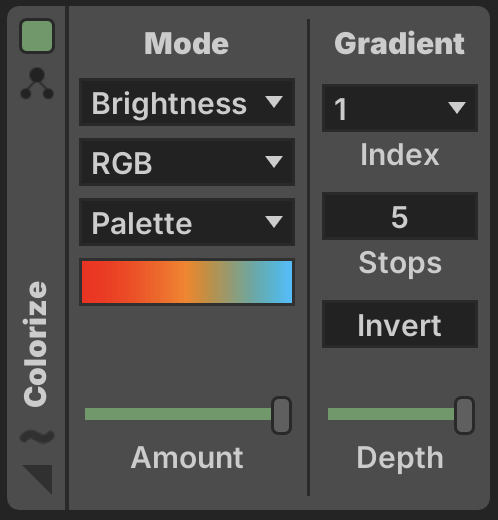Open the gradient Index dropdown showing 1
The width and height of the screenshot is (498, 520).
[400, 108]
